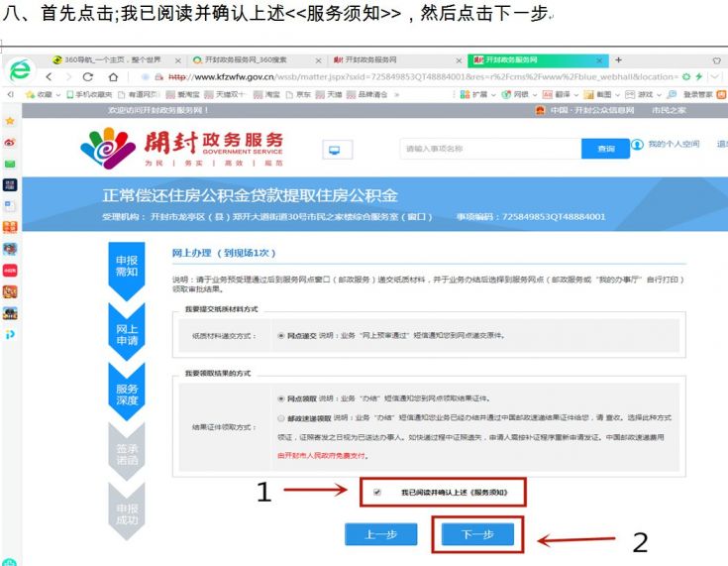Click the browser back arrow
This screenshot has width=728, height=566.
tap(49, 76)
